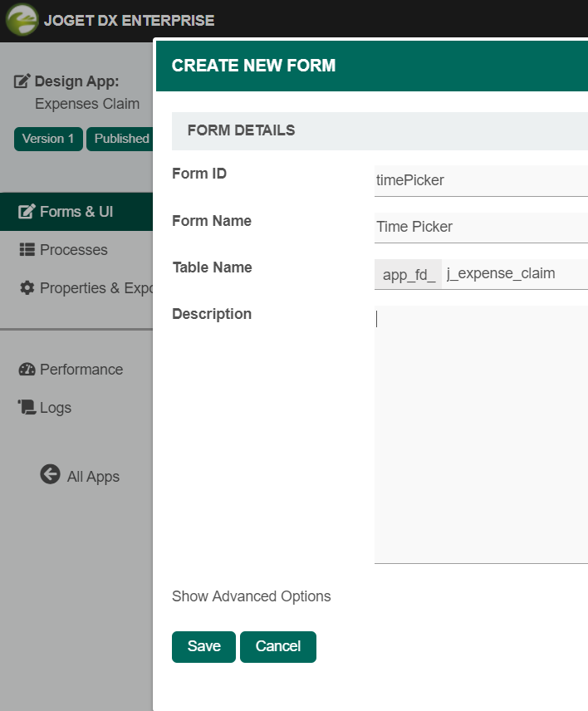Image resolution: width=588 pixels, height=711 pixels.
Task: Click the FORM DETAILS section header
Action: coord(380,130)
